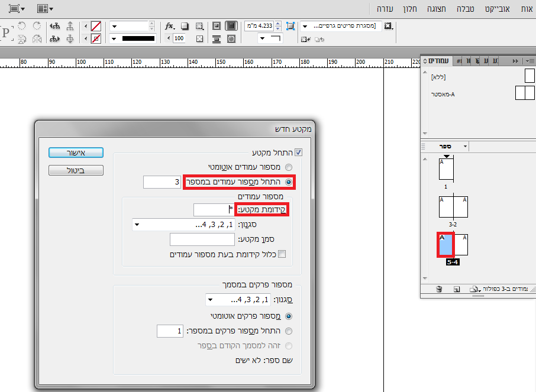
Task: Select התחל מספור עמודים במספר radio button
Action: 289,182
